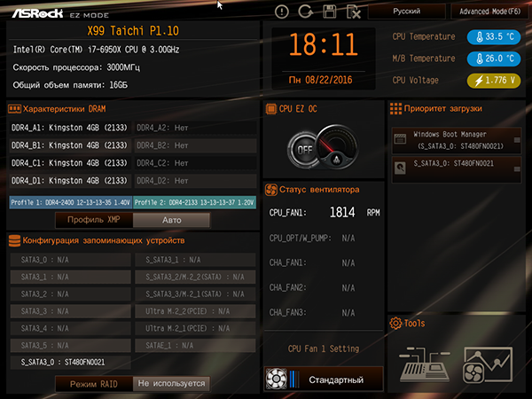This screenshot has height=399, width=532.
Task: Click the CPU EZ OC gauge dial
Action: (x=337, y=147)
